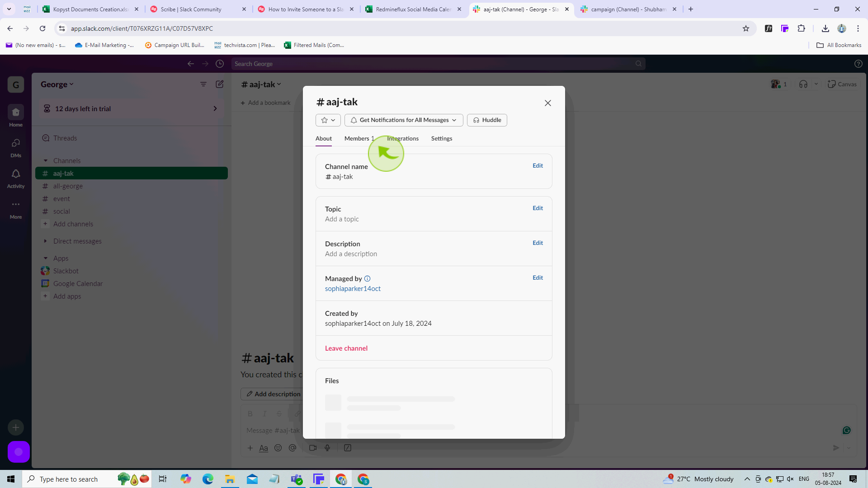Expand the Direct messages section

click(46, 241)
